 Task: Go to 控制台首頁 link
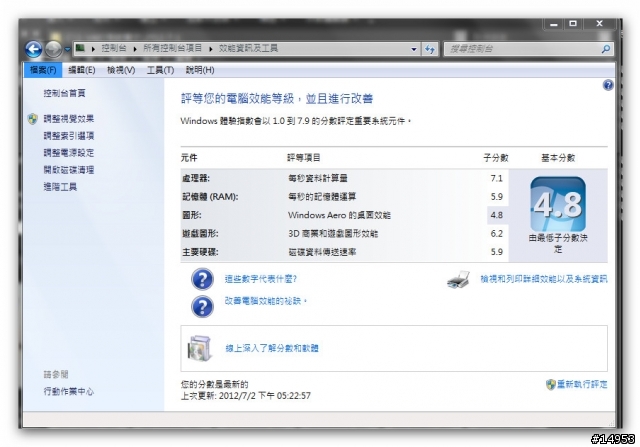point(64,93)
